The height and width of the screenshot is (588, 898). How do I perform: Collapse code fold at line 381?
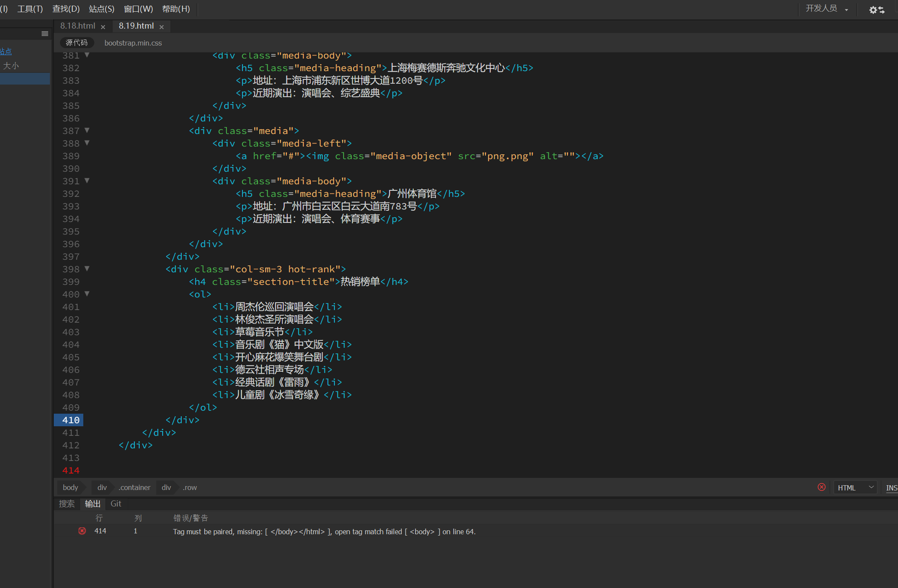pos(87,55)
